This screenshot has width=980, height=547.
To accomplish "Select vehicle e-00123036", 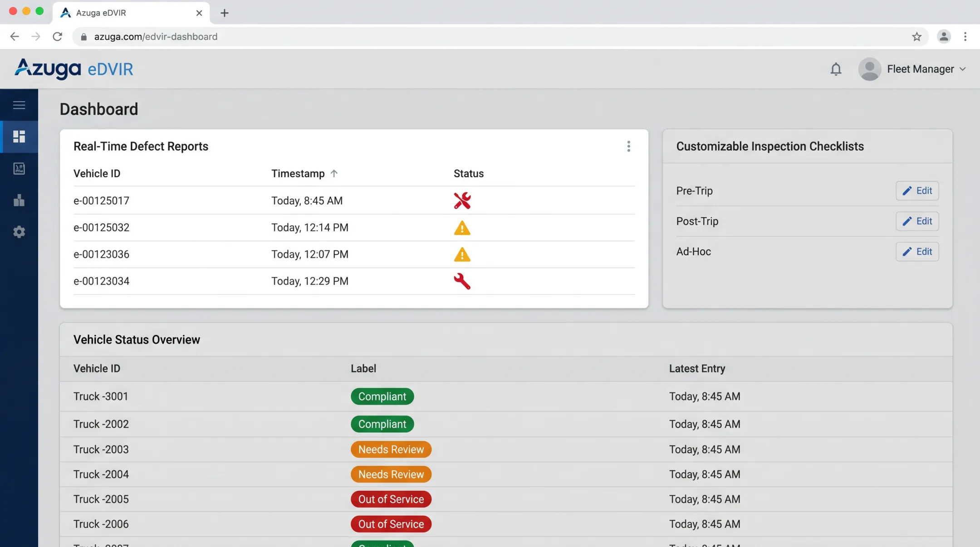I will pos(101,254).
